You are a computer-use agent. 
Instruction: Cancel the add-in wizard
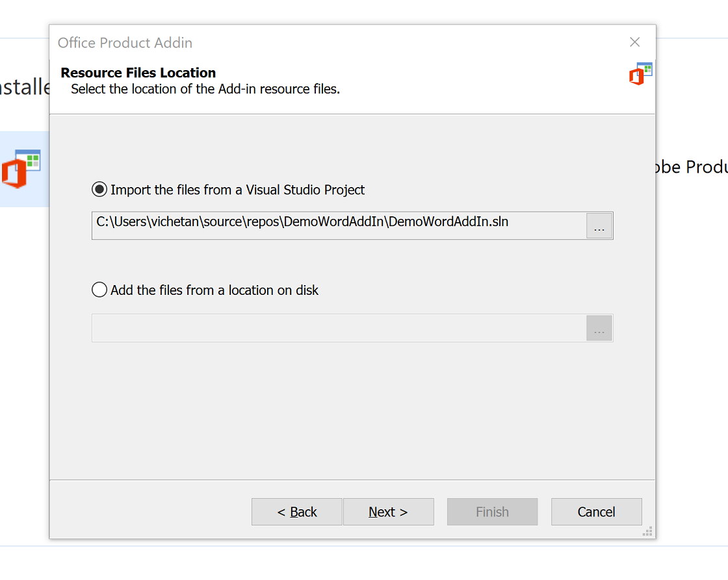point(596,512)
